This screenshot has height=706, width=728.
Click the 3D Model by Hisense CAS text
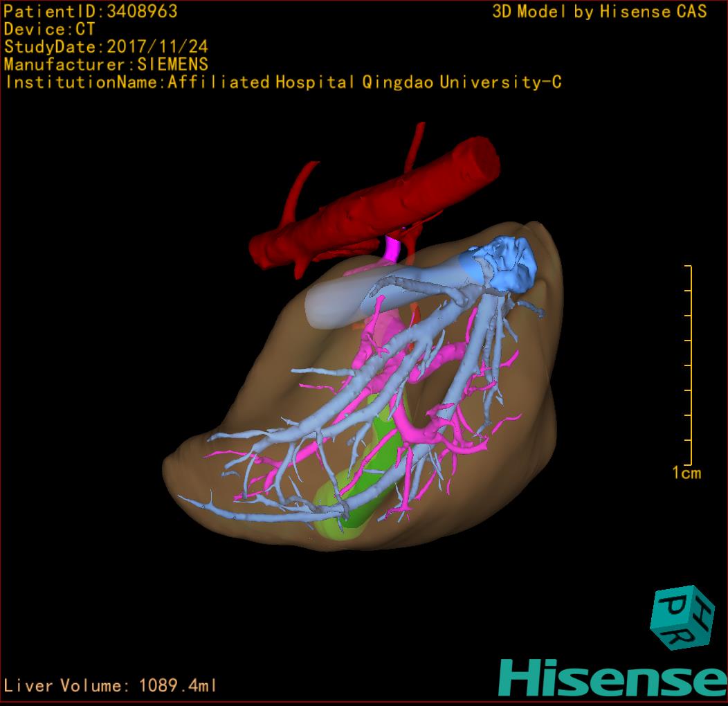pyautogui.click(x=599, y=11)
